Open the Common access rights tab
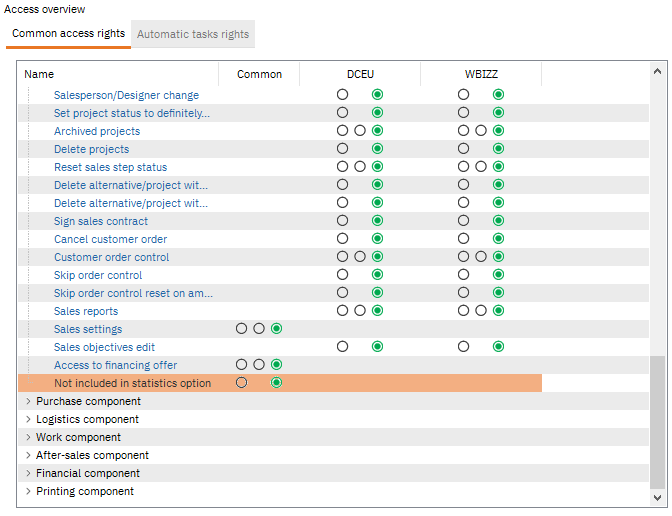Screen dimensions: 672x516 [x=68, y=34]
